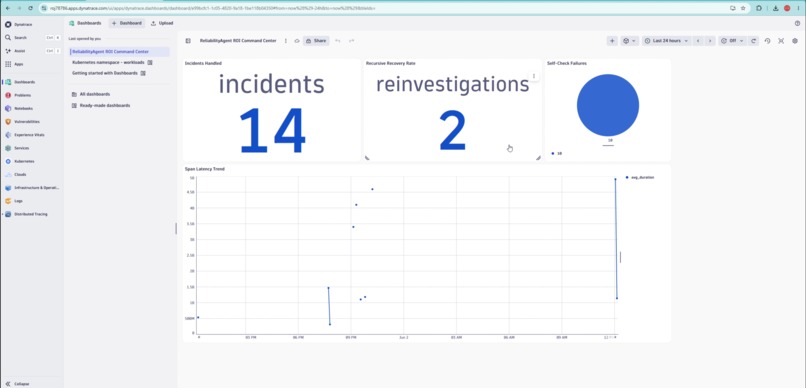Click the reinvestigations value 2
Viewport: 806px width, 388px height.
[x=452, y=131]
